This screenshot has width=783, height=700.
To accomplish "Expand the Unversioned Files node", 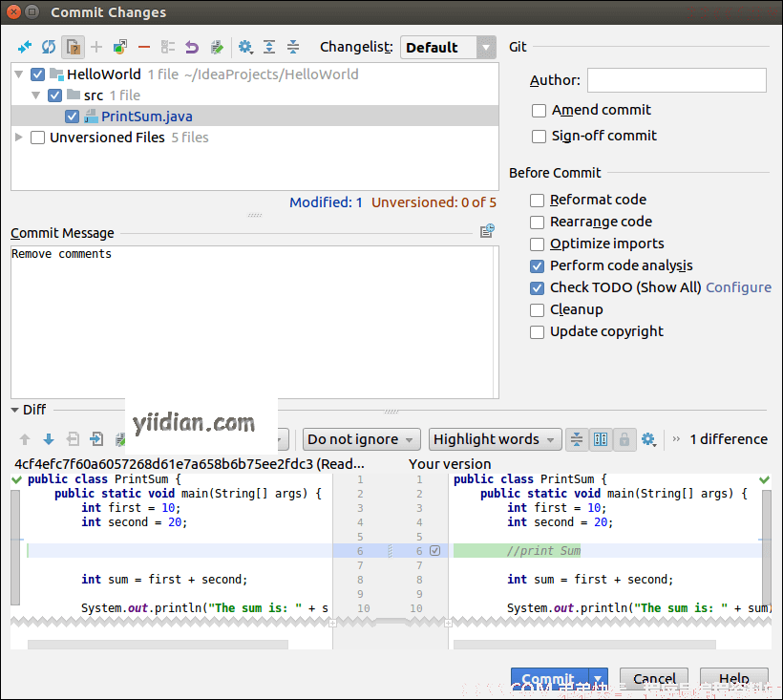I will 19,138.
